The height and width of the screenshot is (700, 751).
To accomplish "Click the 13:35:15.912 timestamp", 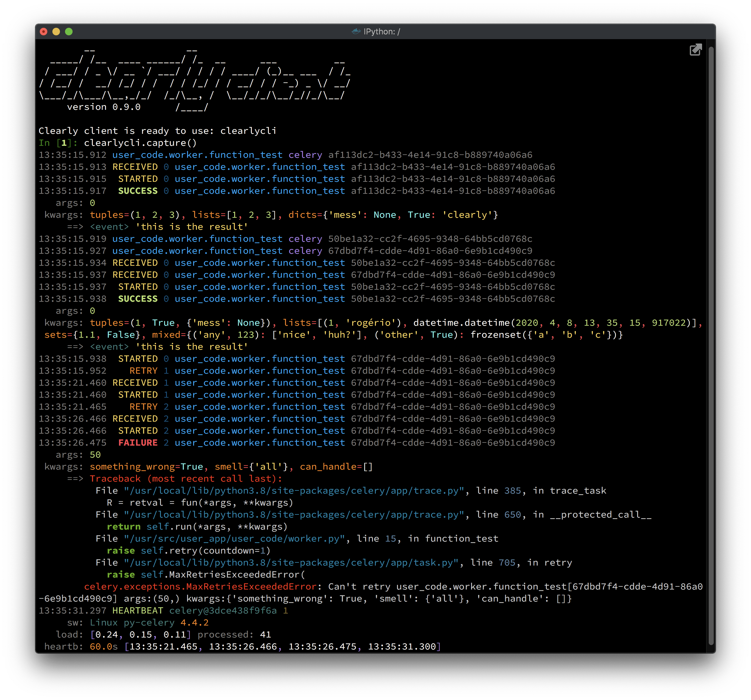I will pos(73,155).
